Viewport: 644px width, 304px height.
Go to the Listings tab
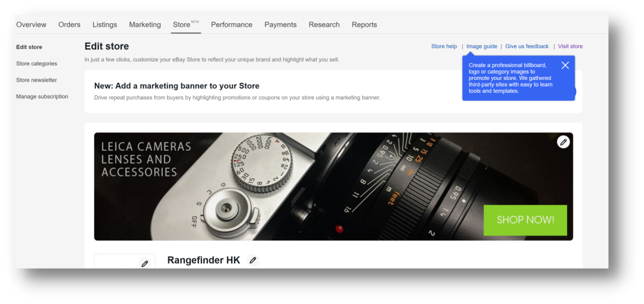pos(104,25)
